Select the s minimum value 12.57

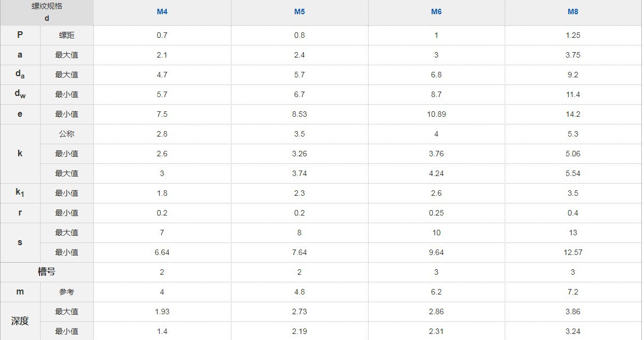pyautogui.click(x=573, y=252)
